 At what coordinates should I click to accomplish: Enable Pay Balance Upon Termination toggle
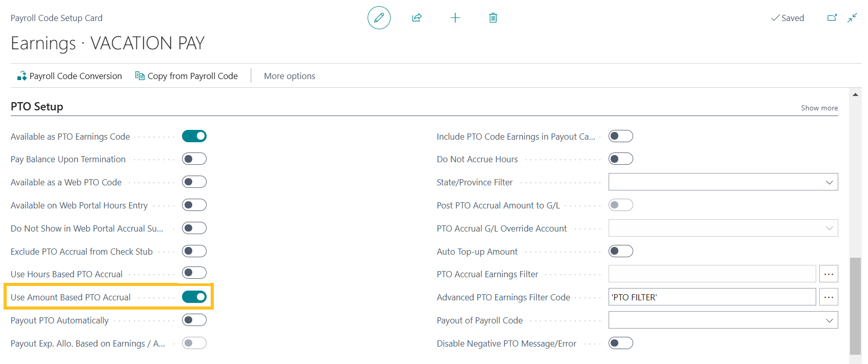pos(194,159)
